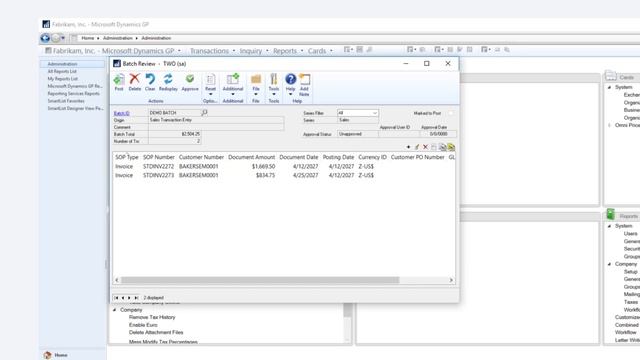Screen dimensions: 640x360
Task: Click the Document Amount column header
Action: point(251,157)
